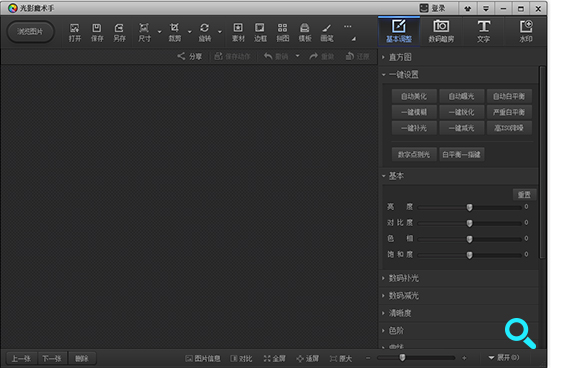
Task: Click the 保存动作 save action icon
Action: point(218,56)
